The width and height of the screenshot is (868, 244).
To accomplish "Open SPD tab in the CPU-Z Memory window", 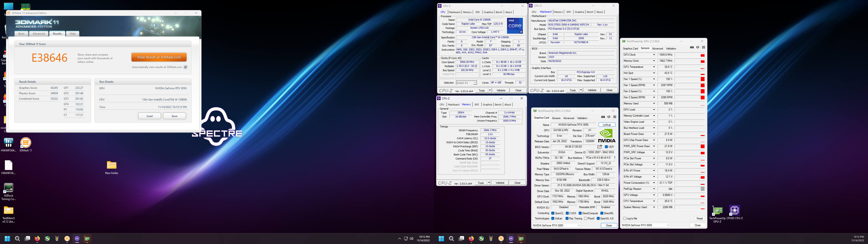I will point(476,104).
